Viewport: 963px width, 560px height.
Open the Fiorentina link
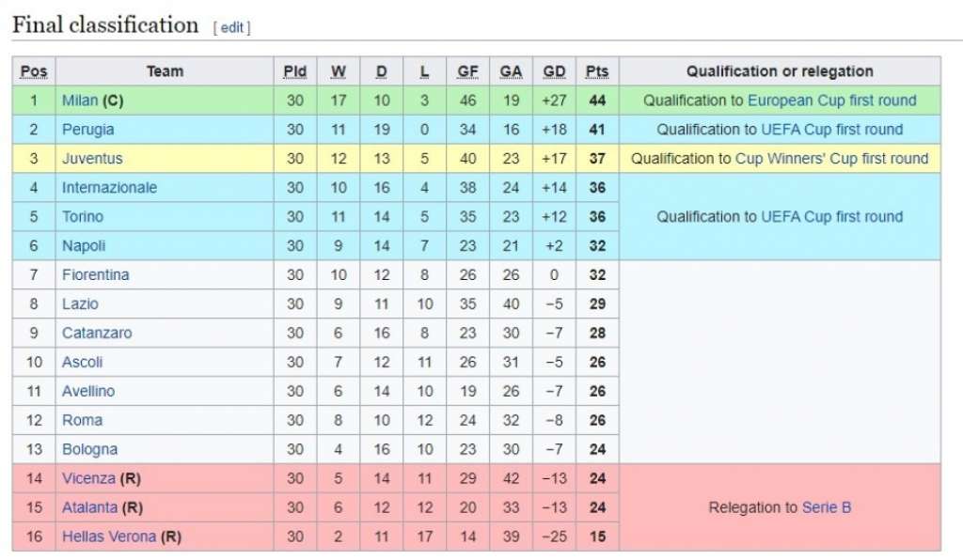click(x=95, y=275)
